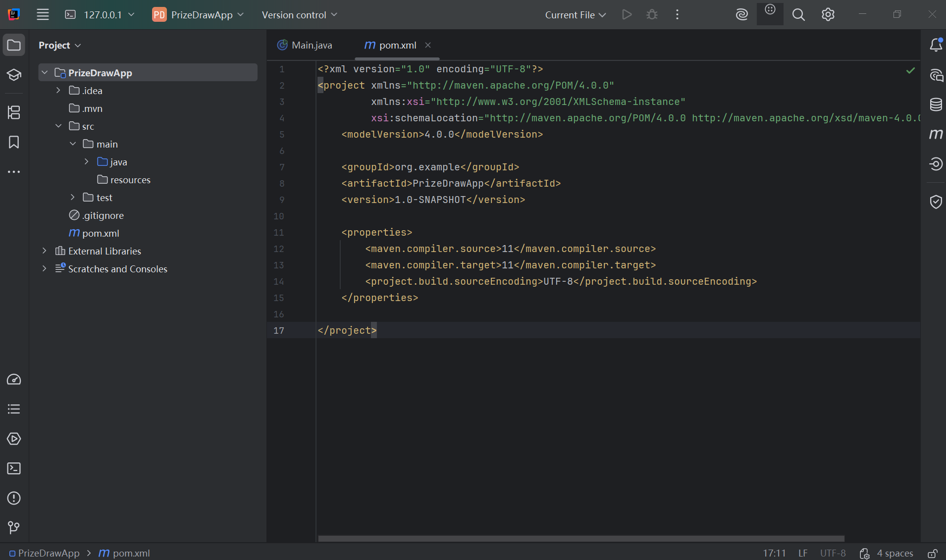The width and height of the screenshot is (946, 560).
Task: Open the Problems tool window
Action: point(14,498)
